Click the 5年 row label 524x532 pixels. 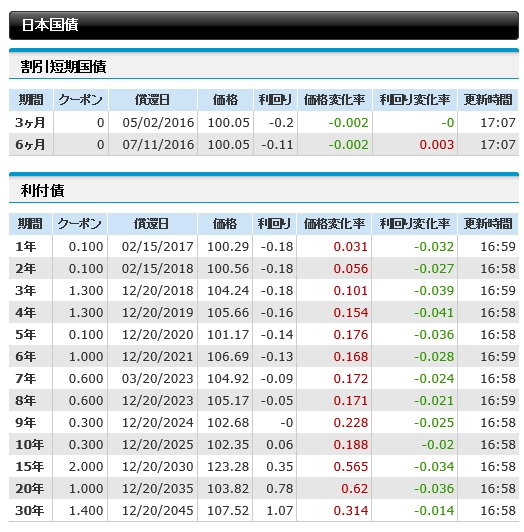(25, 335)
